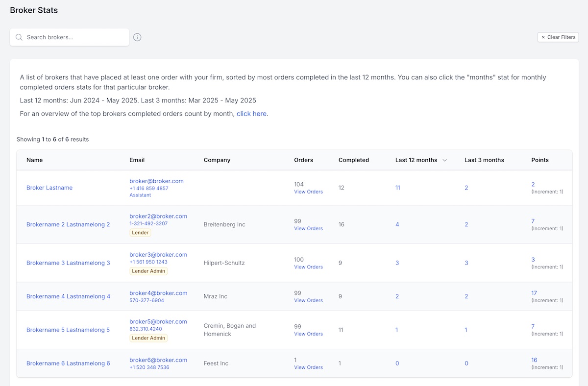Click company Mraz Inc
Viewport: 588px width, 386px height.
pos(216,296)
